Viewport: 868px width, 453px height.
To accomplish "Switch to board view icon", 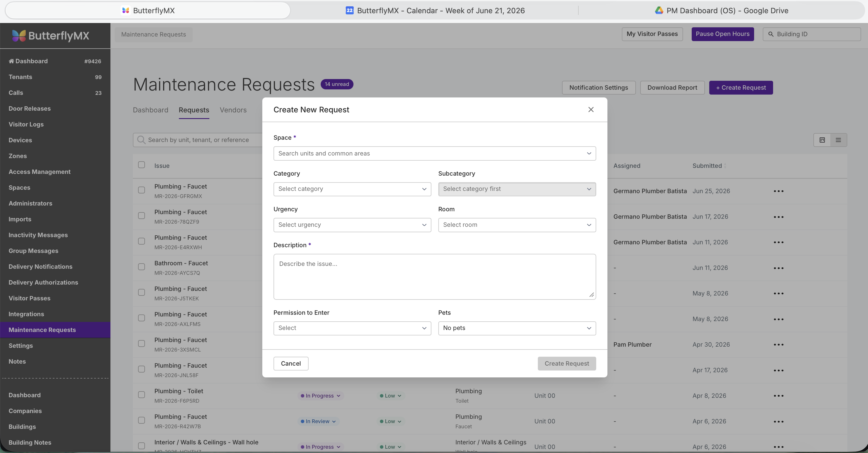I will tap(822, 140).
